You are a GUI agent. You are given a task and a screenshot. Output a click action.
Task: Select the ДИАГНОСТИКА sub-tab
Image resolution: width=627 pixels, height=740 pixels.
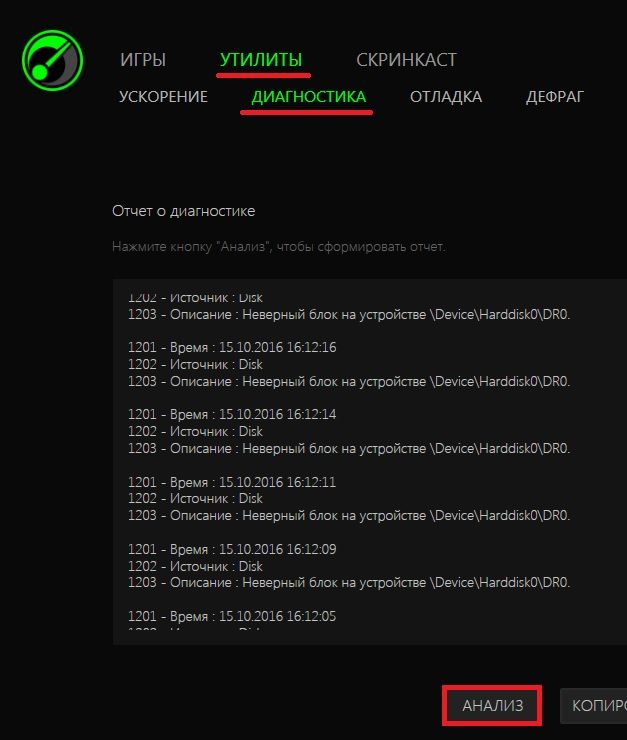click(309, 97)
